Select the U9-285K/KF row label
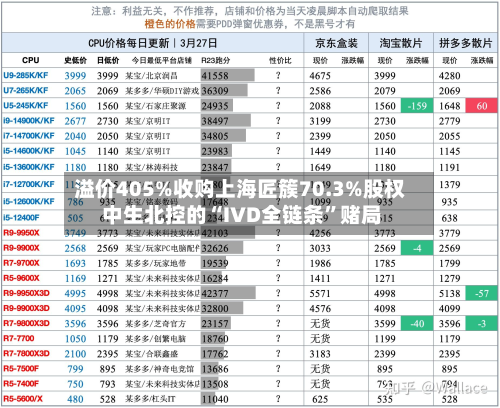 coord(26,75)
